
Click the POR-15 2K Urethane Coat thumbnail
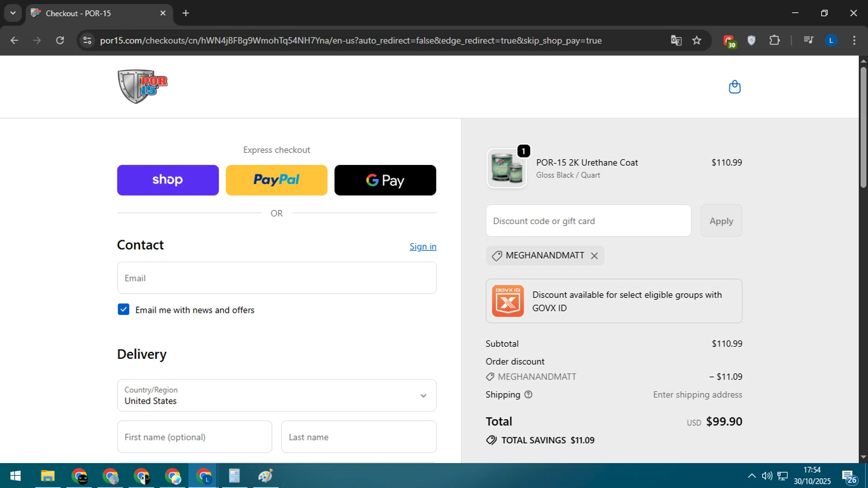click(x=507, y=168)
